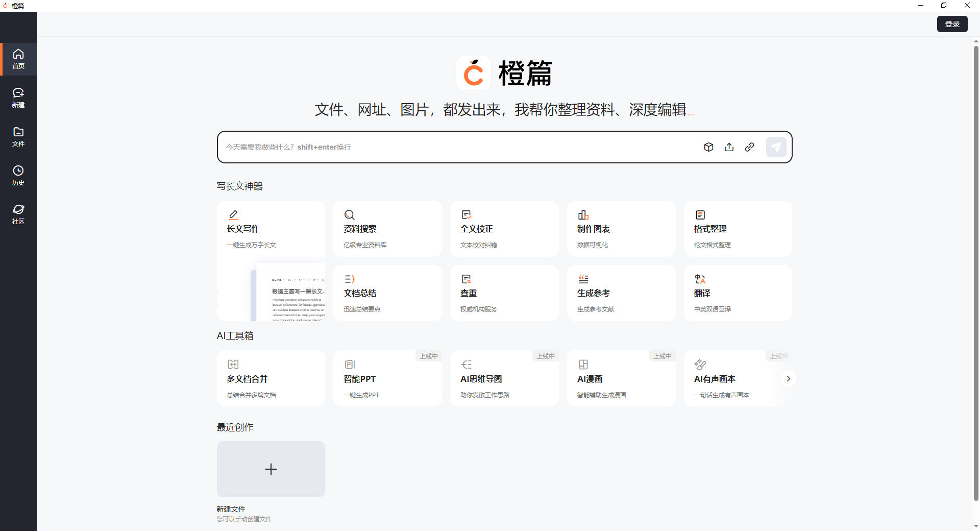Choose the 格式整理 card title

(x=710, y=229)
